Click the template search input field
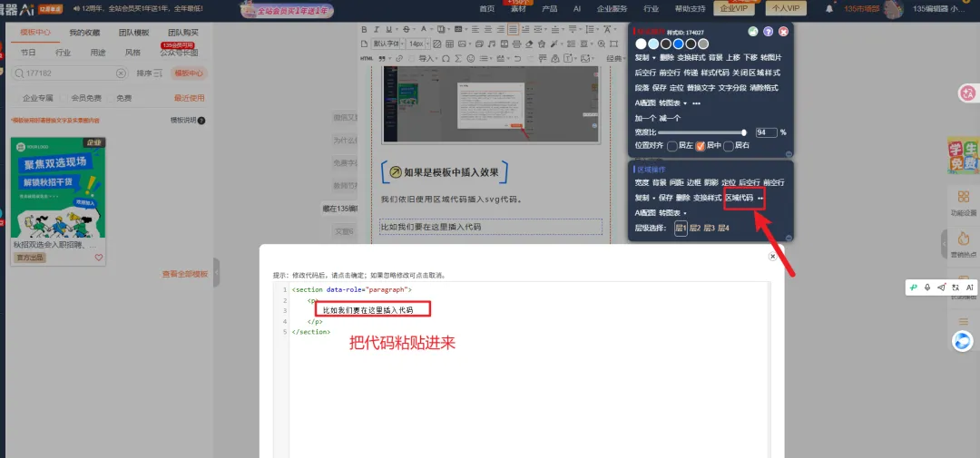980x458 pixels. point(69,73)
